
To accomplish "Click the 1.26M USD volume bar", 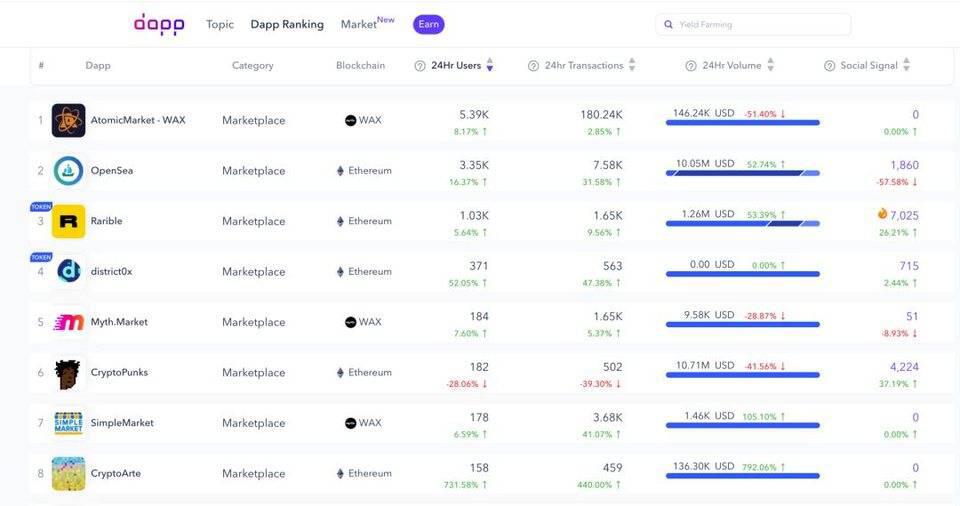I will click(743, 224).
